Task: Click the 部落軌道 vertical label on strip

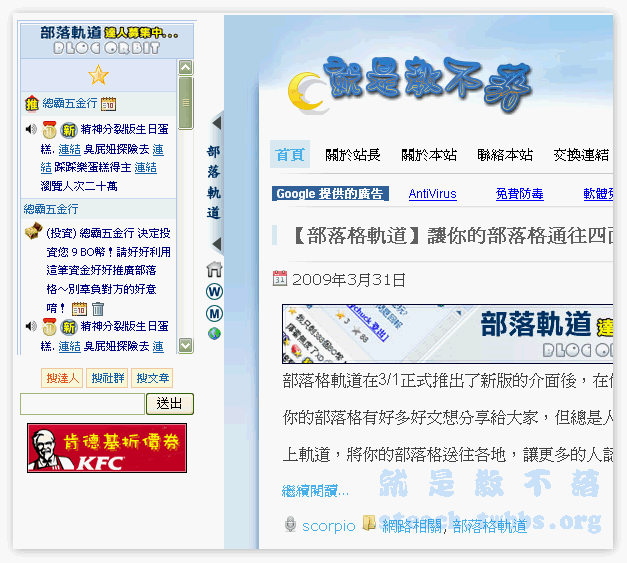Action: click(214, 182)
